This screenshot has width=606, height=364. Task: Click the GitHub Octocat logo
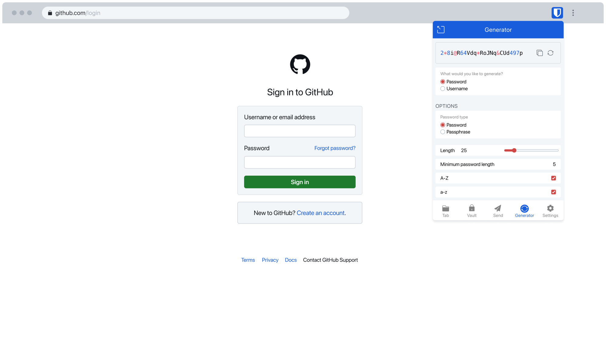click(x=300, y=64)
